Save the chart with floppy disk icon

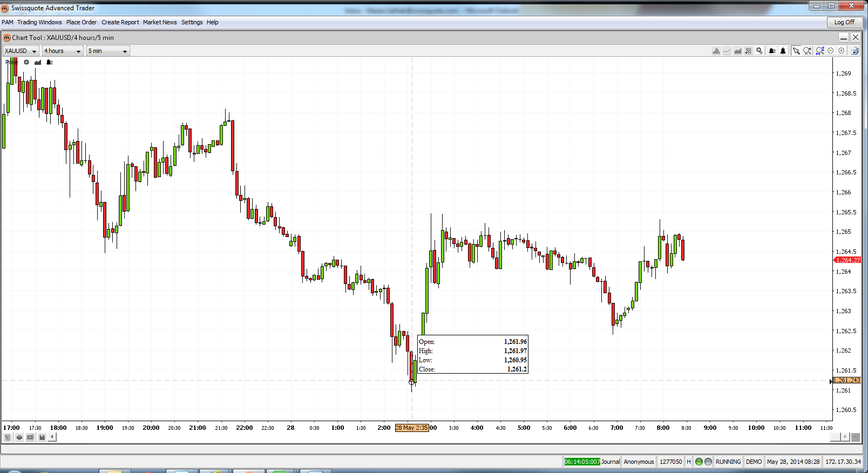coord(42,437)
